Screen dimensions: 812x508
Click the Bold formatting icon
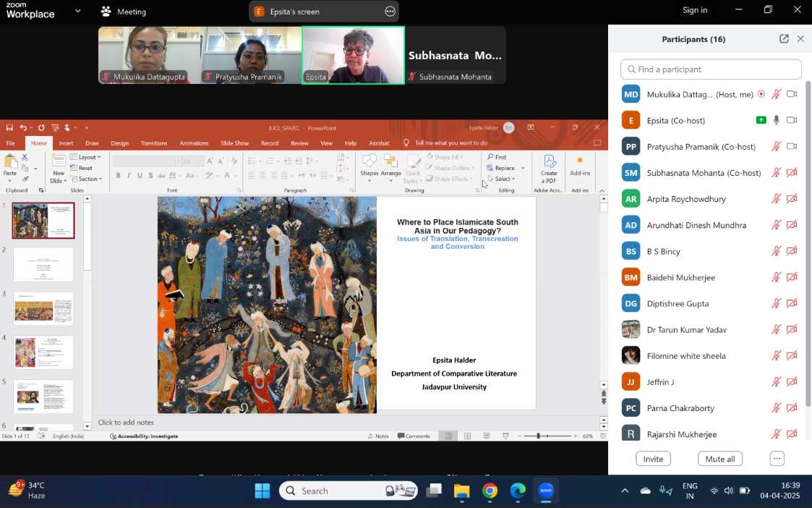(118, 176)
